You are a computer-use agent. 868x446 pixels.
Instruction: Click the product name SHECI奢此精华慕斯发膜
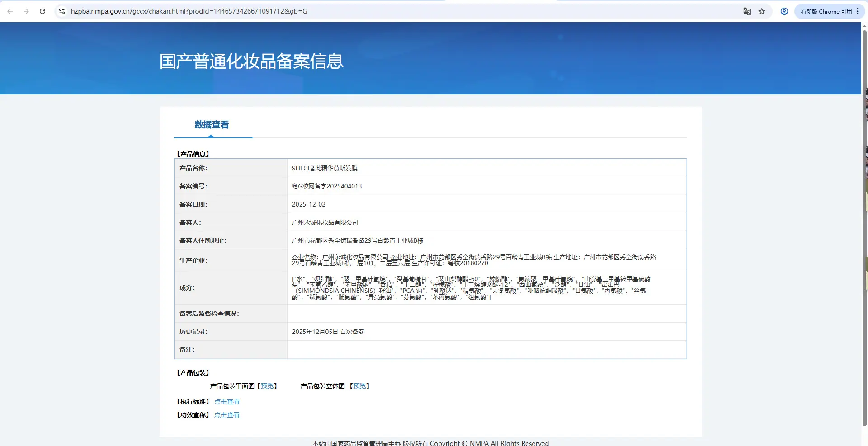pyautogui.click(x=325, y=168)
